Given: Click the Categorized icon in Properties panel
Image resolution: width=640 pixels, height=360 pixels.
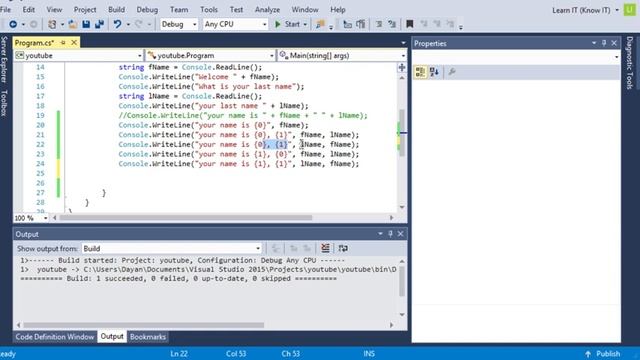Looking at the screenshot, I should click(420, 72).
